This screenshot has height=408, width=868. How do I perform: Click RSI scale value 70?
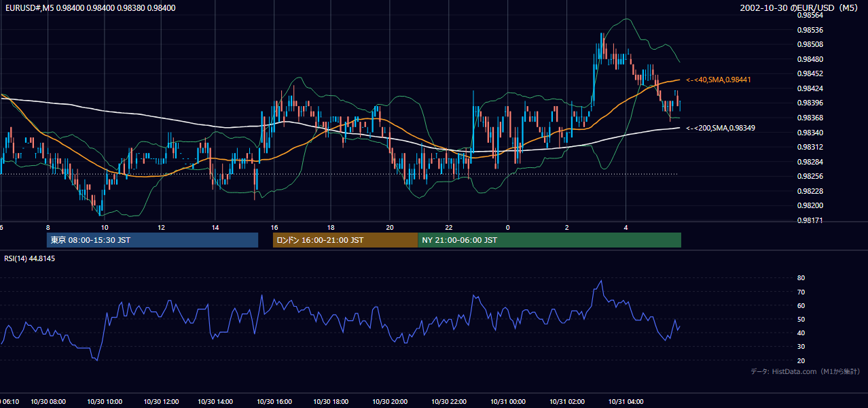[801, 292]
